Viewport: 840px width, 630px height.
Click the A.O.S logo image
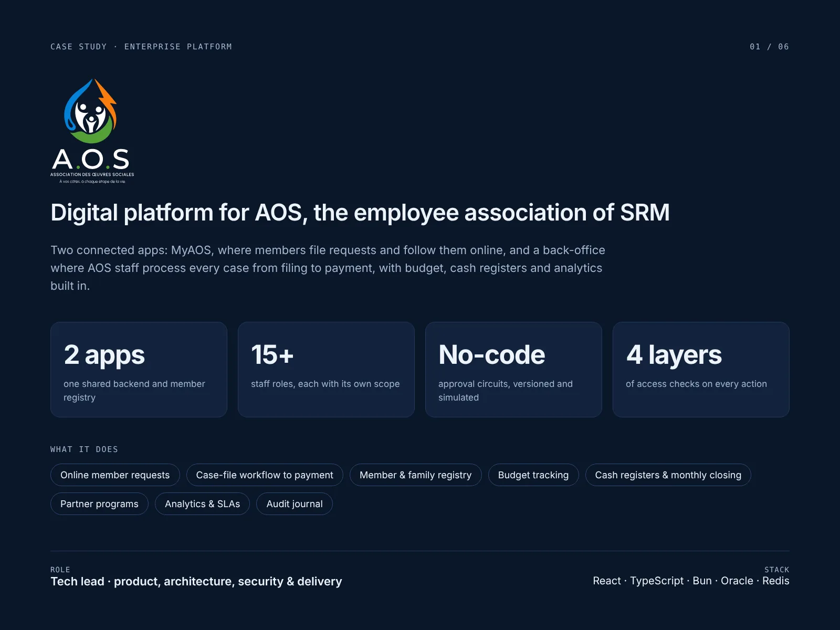[x=92, y=131]
